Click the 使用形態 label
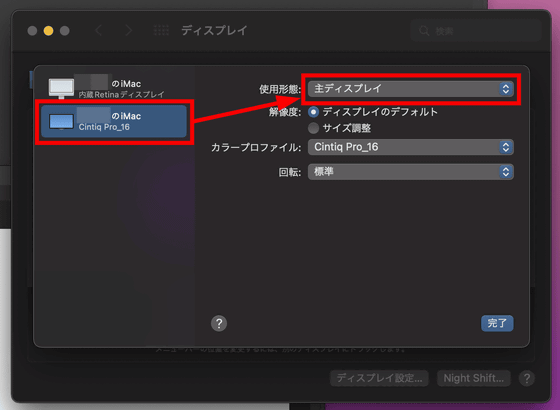Screen dimensions: 560x410 tap(280, 89)
